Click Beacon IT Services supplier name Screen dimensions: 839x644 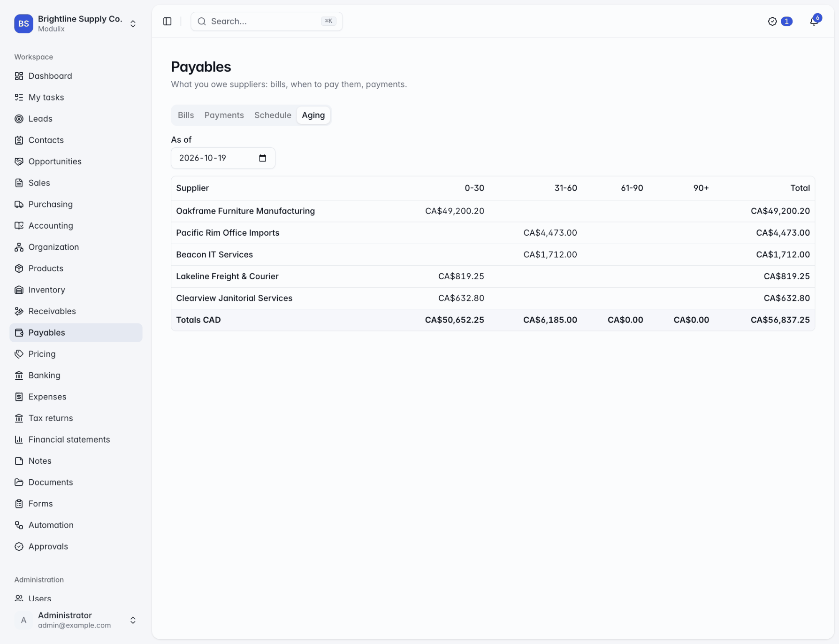(214, 254)
